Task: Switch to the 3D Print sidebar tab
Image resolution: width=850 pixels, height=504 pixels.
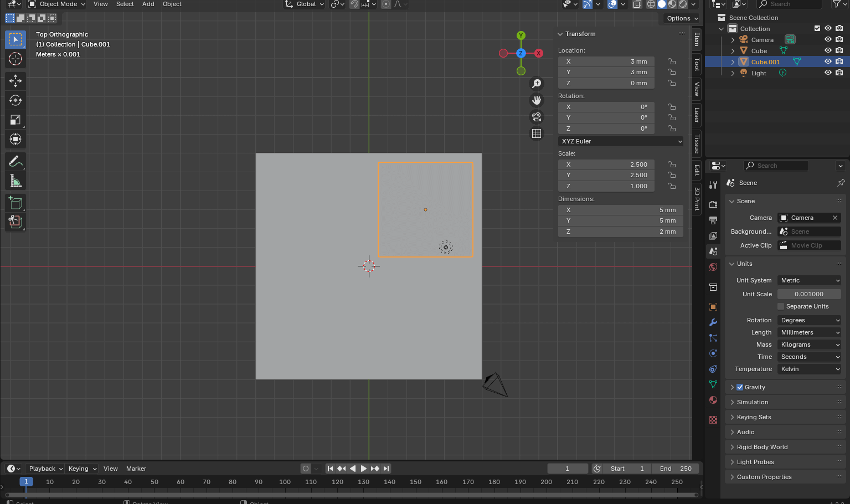Action: [x=697, y=199]
